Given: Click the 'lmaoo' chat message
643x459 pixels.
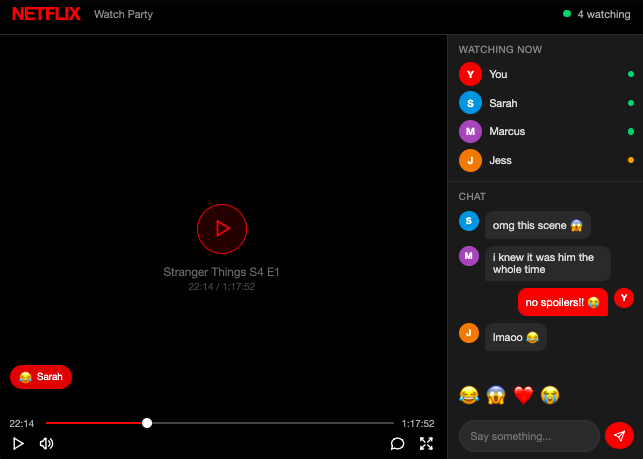Looking at the screenshot, I should point(515,337).
